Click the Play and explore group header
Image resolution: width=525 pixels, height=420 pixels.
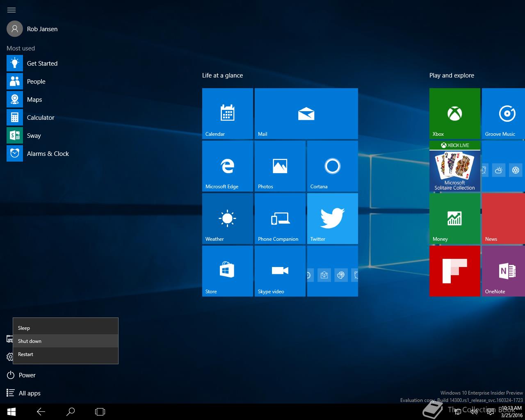coord(452,75)
